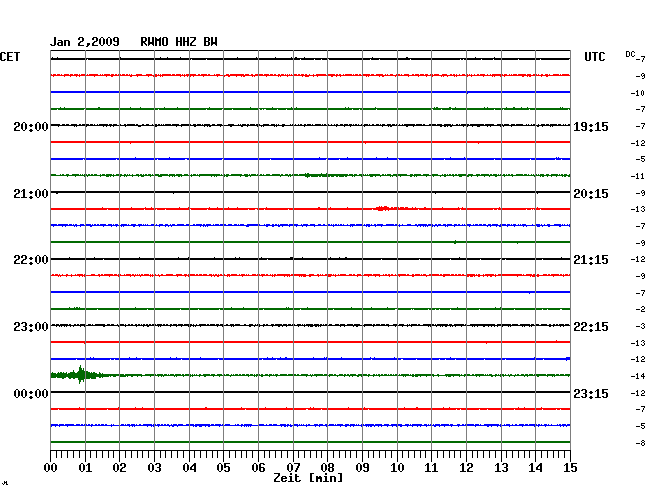Screen dimensions: 650x494
Task: Select the "23:00" CET time label
Action: 31,327
